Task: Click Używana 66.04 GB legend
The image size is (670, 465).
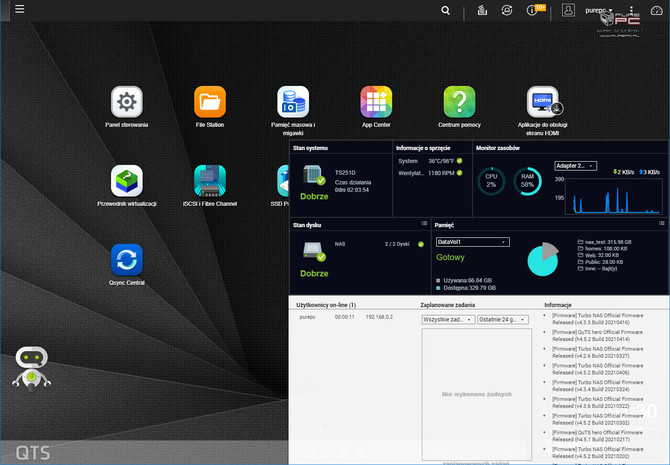Action: tap(464, 280)
